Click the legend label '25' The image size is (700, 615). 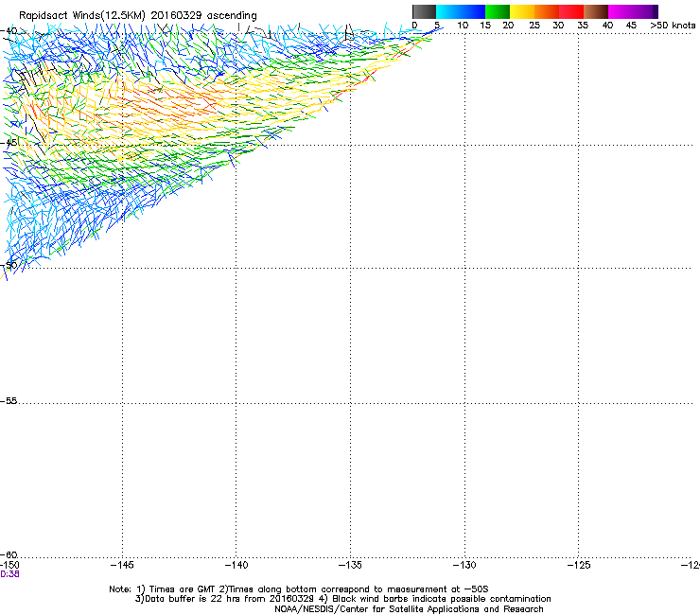(x=534, y=26)
